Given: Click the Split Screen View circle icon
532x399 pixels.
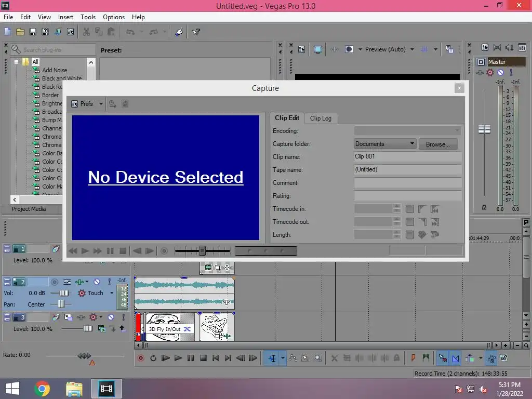Looking at the screenshot, I should tap(349, 49).
